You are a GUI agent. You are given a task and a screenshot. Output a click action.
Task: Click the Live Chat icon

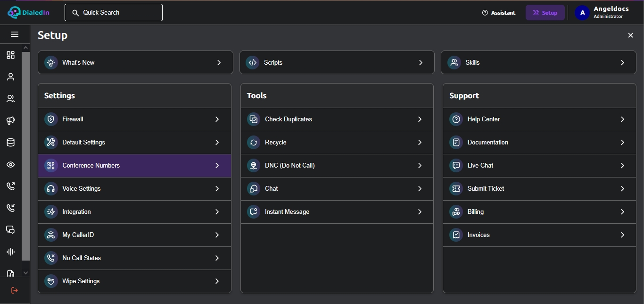point(456,166)
